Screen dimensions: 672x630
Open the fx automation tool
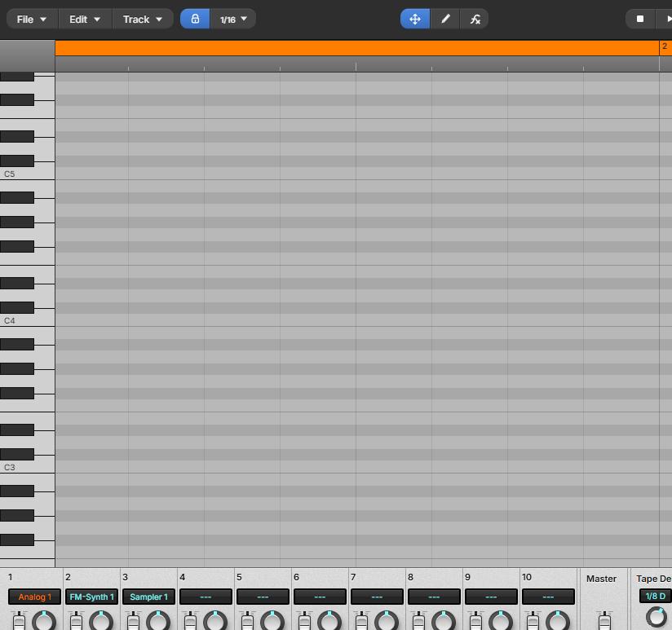click(x=475, y=19)
